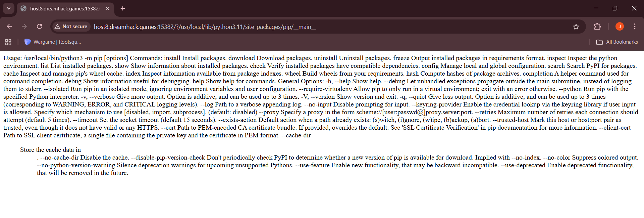Open the tab groups grid icon
Image resolution: width=644 pixels, height=218 pixels.
tap(8, 42)
